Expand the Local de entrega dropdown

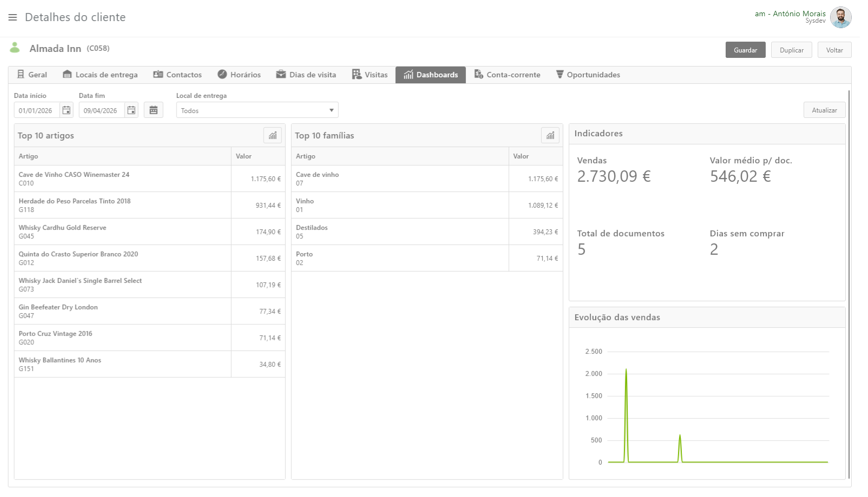click(331, 110)
